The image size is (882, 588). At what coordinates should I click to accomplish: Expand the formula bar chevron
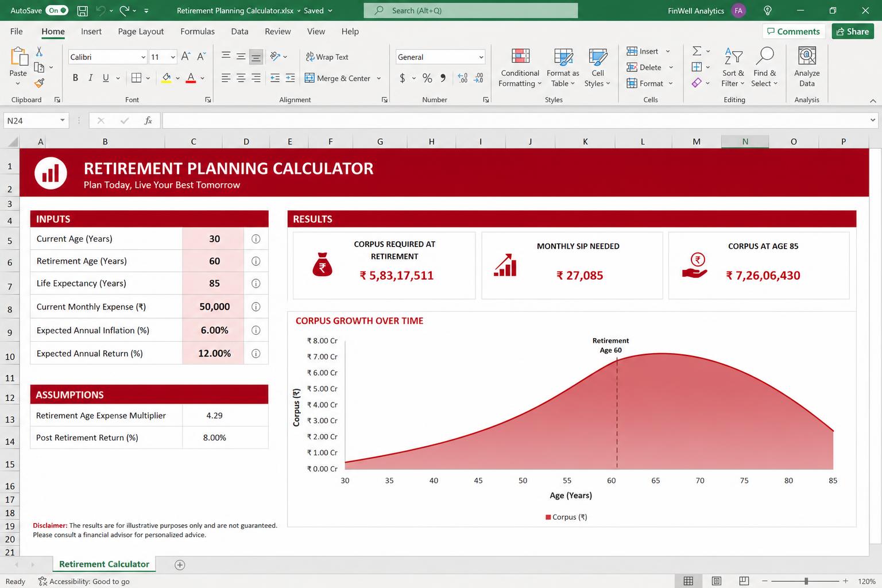[873, 120]
